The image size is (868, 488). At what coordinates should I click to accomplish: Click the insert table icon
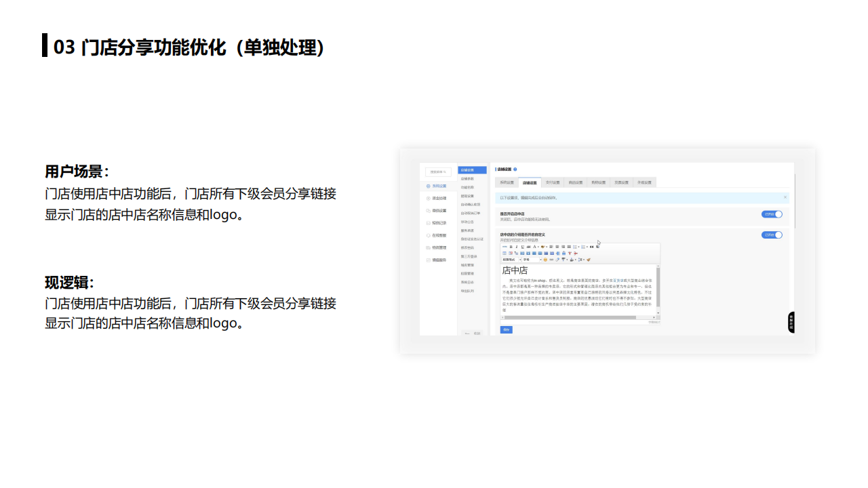point(505,253)
